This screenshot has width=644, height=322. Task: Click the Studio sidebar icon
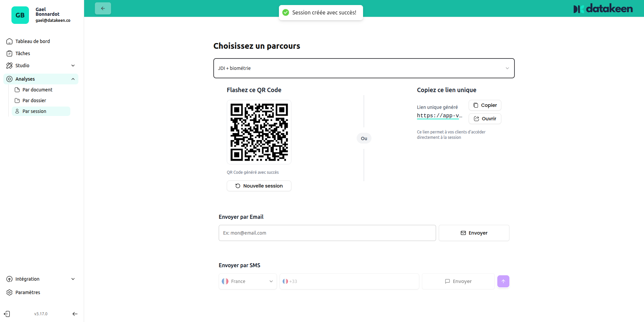pyautogui.click(x=9, y=65)
